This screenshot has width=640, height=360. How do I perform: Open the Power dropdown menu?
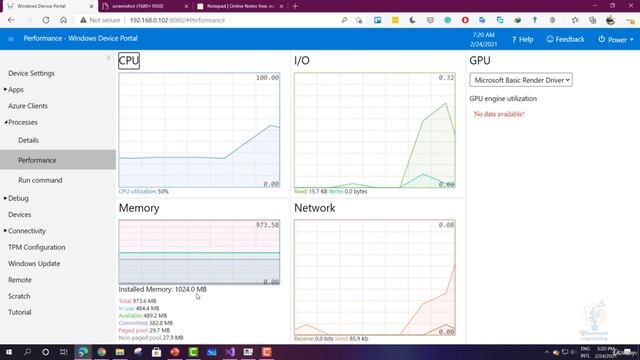point(616,40)
